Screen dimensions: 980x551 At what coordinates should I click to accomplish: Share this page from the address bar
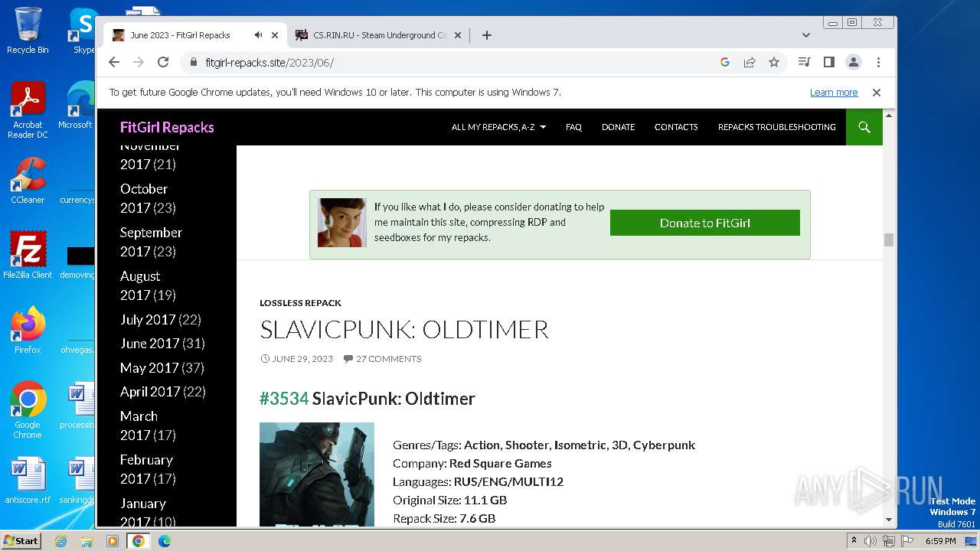click(x=750, y=62)
